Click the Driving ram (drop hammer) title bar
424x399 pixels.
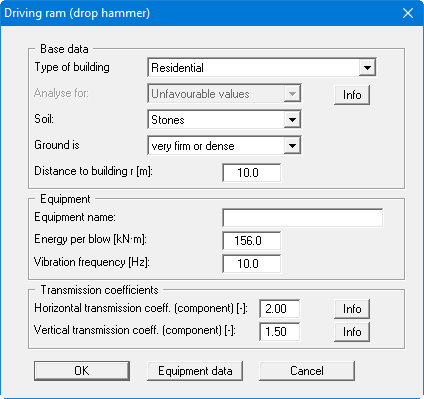(x=200, y=13)
